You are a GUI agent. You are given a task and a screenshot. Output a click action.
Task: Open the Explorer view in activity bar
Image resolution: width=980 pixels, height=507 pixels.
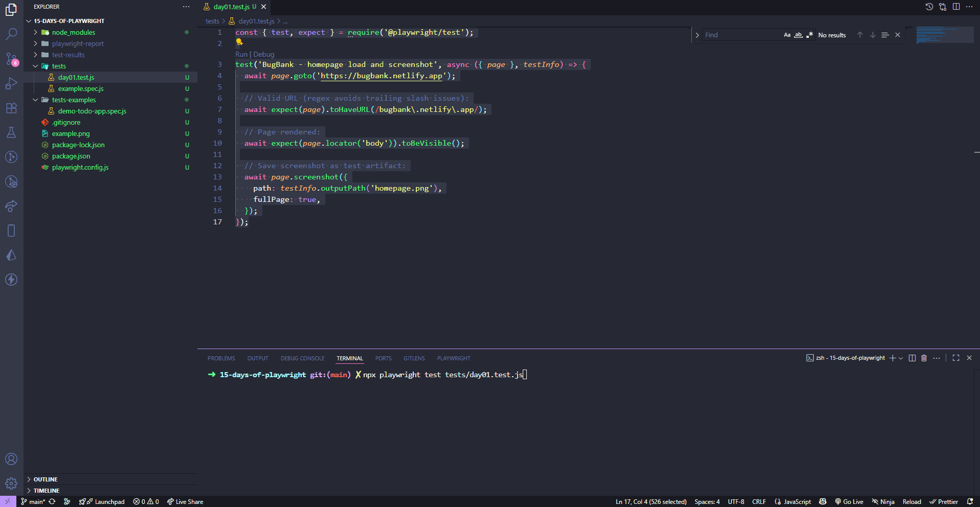click(x=11, y=10)
